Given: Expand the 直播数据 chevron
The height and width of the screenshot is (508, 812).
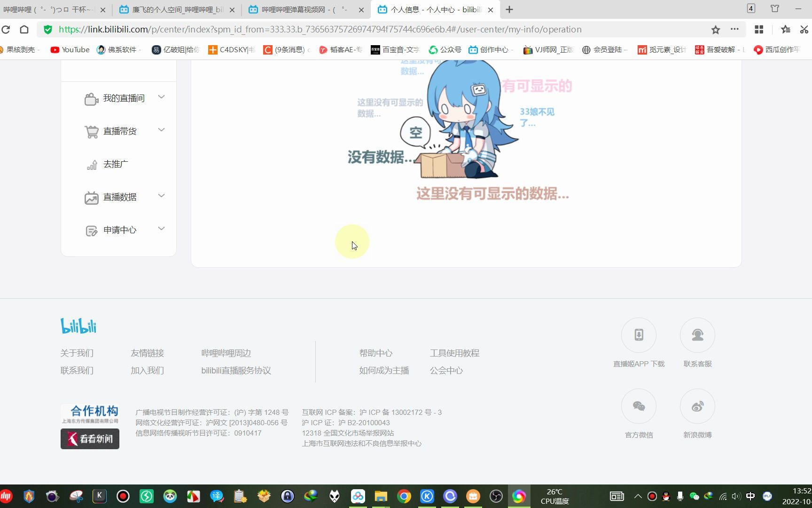Looking at the screenshot, I should 161,196.
